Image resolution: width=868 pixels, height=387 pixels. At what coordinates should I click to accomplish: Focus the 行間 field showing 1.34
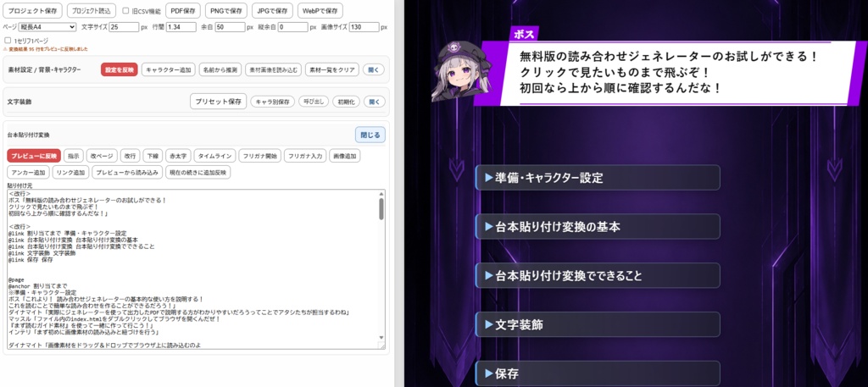181,26
